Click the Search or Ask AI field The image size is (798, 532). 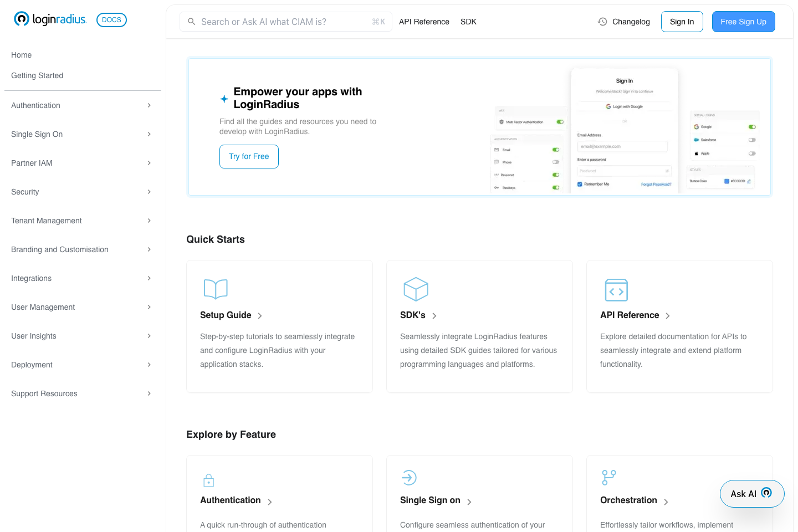tap(285, 22)
